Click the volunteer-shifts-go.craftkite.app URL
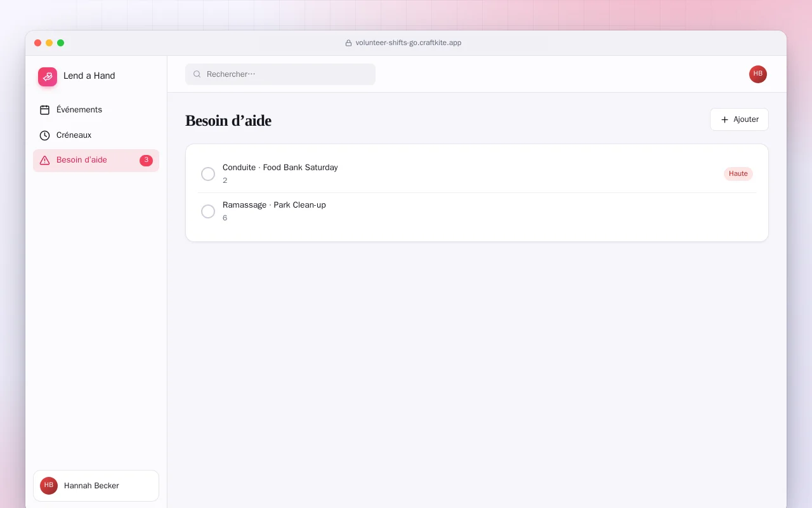This screenshot has width=812, height=508. tap(409, 43)
